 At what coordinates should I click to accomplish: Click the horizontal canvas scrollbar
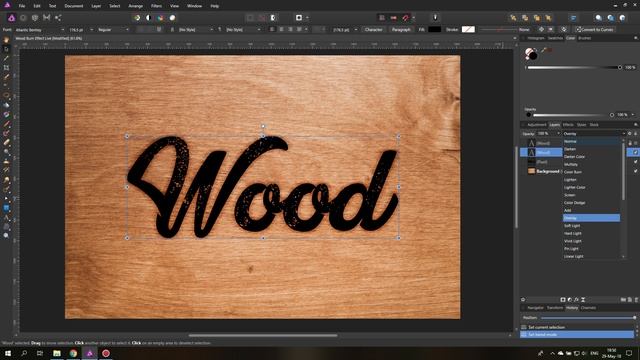(x=263, y=336)
